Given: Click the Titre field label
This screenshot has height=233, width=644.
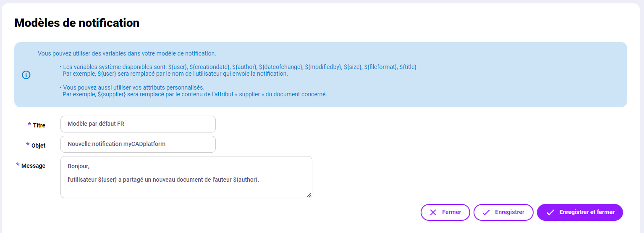Looking at the screenshot, I should point(39,125).
